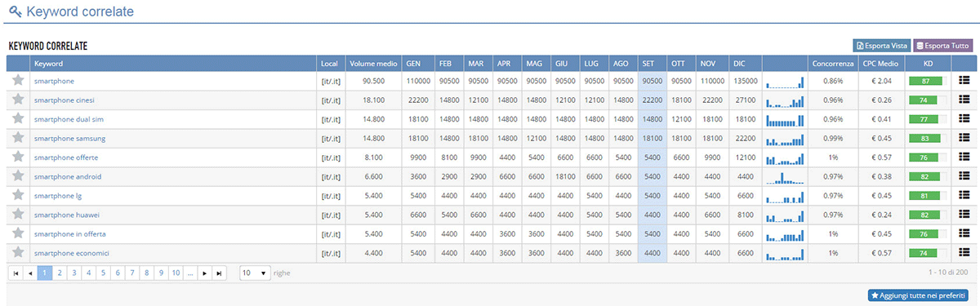Sort by the 'KD' column header
This screenshot has width=980, height=306.
point(929,63)
